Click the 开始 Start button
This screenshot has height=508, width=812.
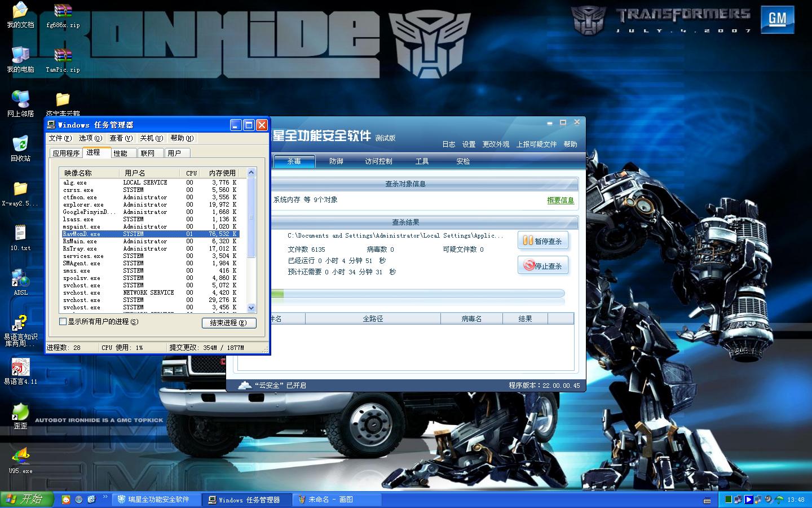(x=27, y=500)
